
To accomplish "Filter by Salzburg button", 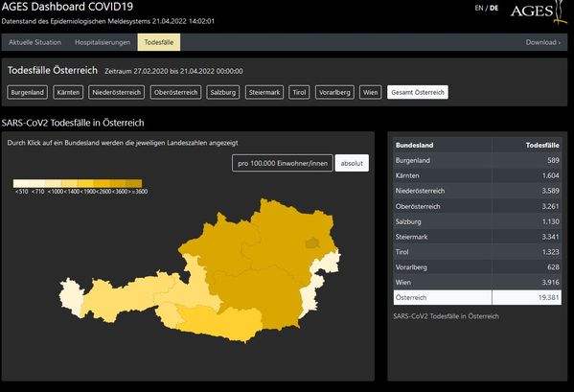I will click(x=223, y=92).
